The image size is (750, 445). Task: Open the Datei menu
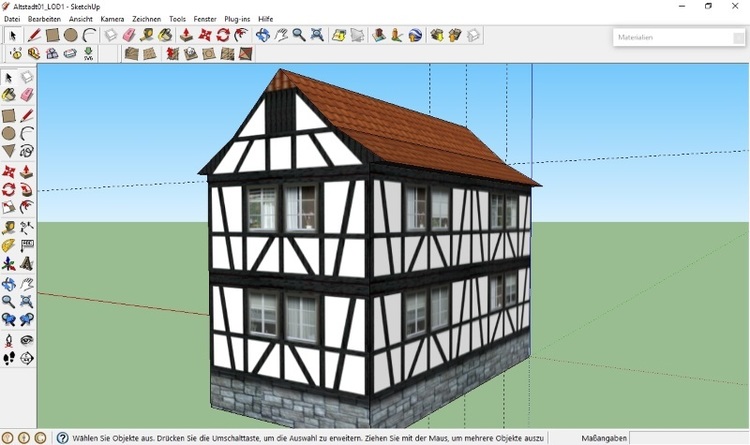coord(12,19)
